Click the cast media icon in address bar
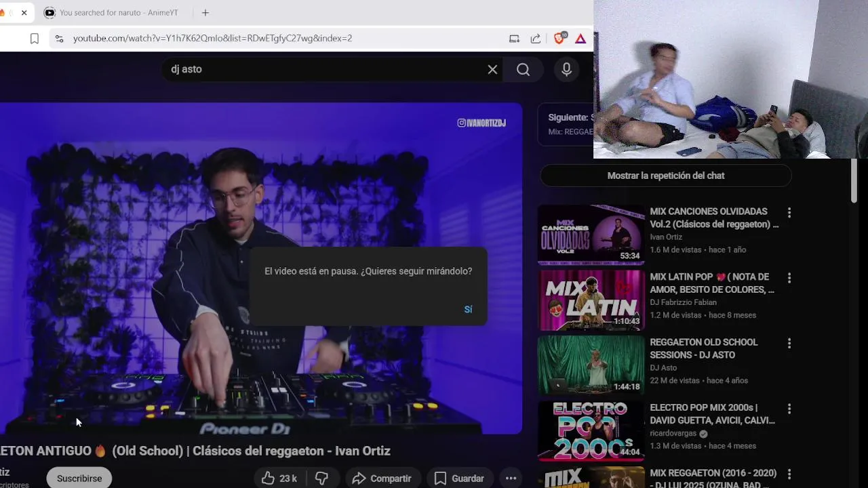This screenshot has height=488, width=868. coord(514,39)
